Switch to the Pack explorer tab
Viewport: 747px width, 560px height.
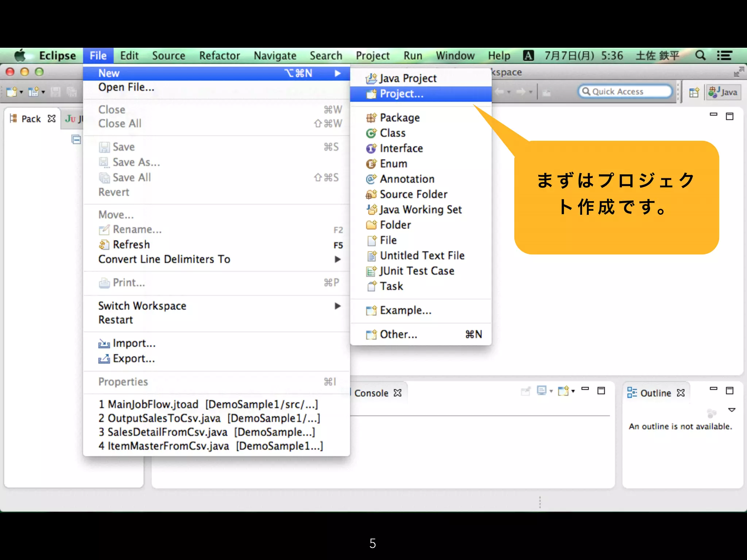[31, 119]
